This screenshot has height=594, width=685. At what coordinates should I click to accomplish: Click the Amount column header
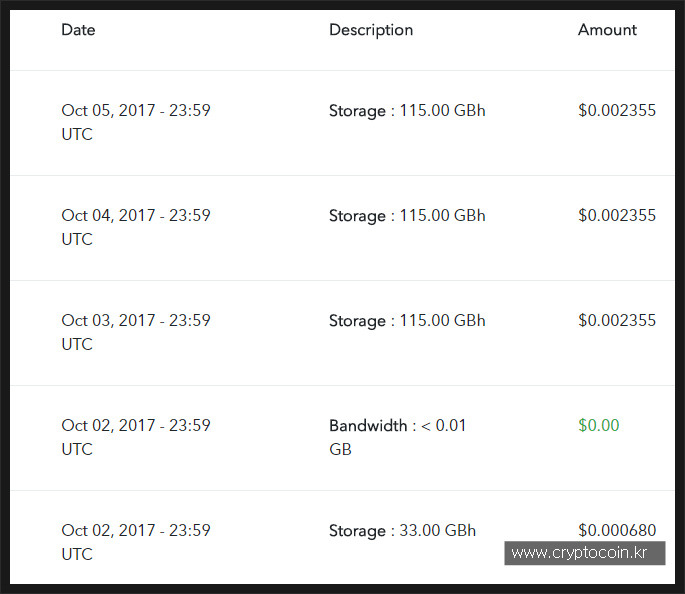click(607, 30)
